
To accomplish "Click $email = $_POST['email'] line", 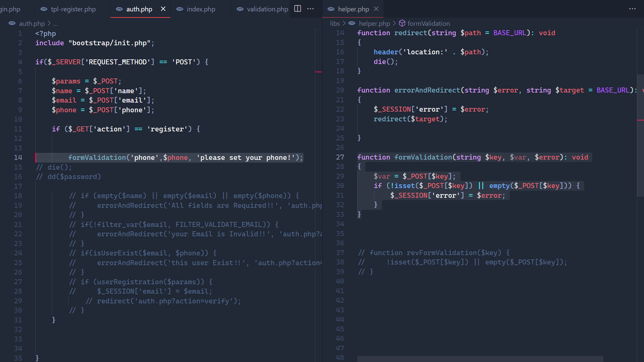I will [x=103, y=100].
